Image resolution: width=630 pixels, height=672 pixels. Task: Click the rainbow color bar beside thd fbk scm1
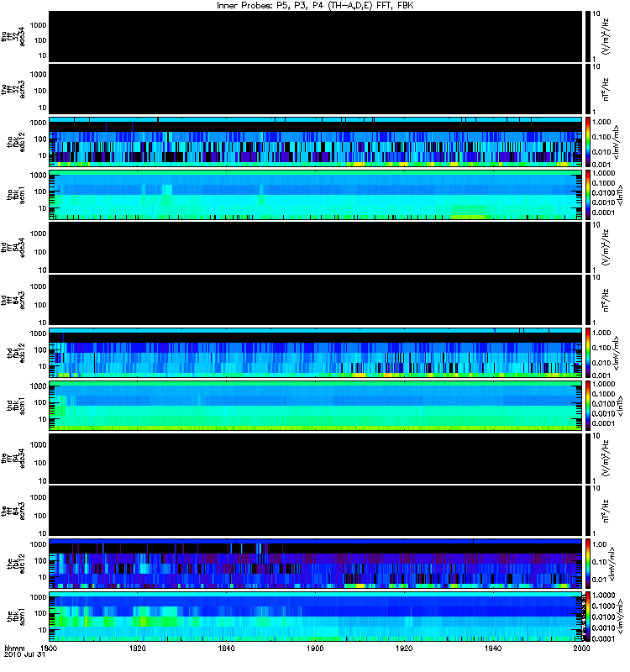[x=588, y=406]
